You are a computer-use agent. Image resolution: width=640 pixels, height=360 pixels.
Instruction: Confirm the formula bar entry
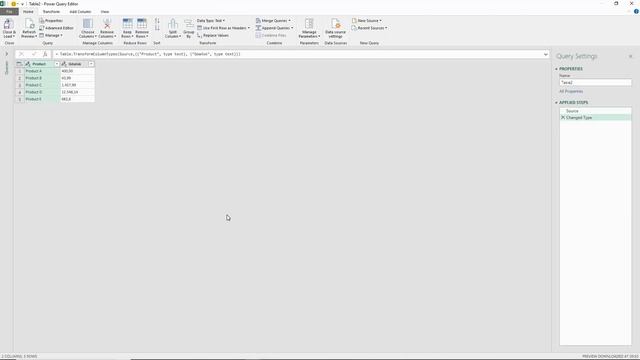point(34,54)
